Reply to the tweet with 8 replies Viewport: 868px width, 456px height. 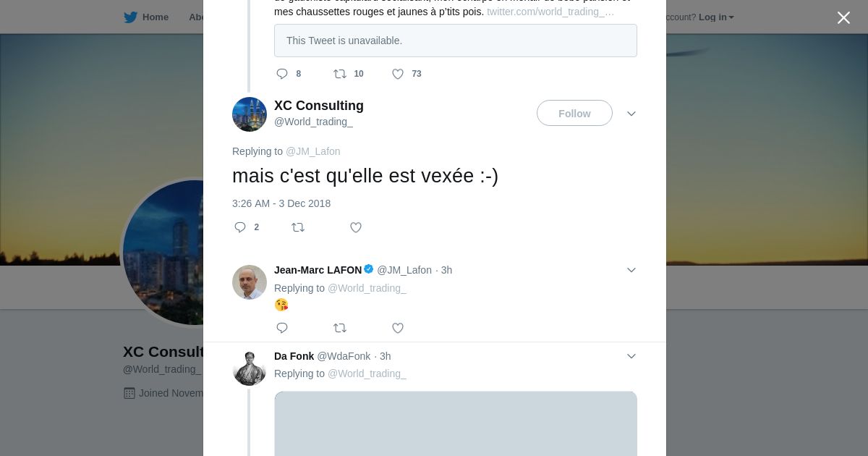pos(282,74)
